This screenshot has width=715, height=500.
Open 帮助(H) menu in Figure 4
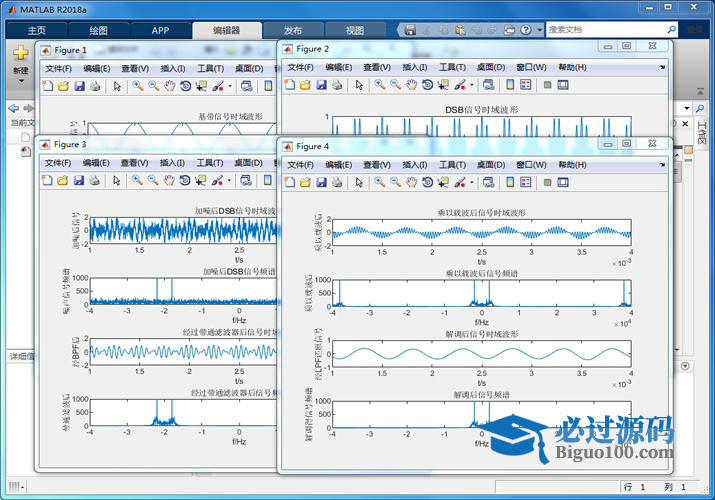pyautogui.click(x=572, y=165)
